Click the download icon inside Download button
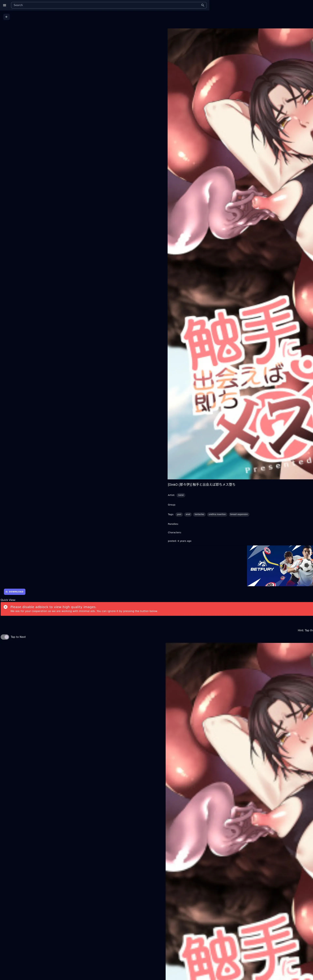This screenshot has width=313, height=980. (7, 592)
